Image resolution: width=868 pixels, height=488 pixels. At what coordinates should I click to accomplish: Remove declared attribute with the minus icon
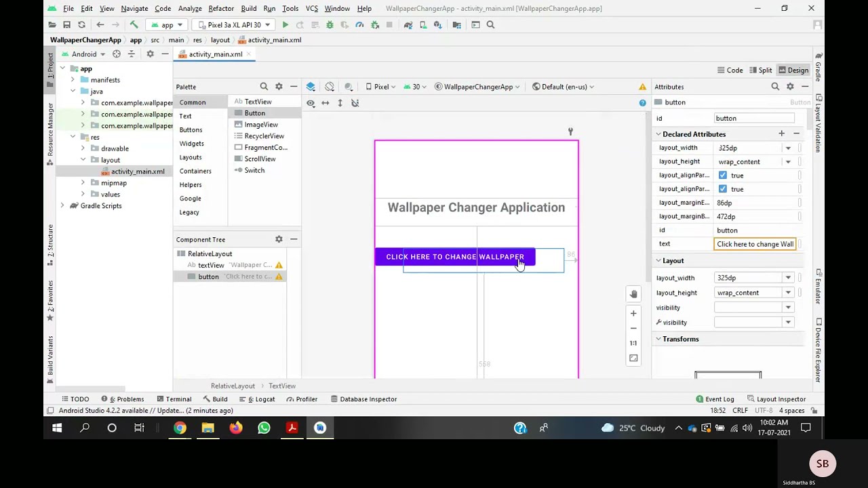pyautogui.click(x=796, y=134)
